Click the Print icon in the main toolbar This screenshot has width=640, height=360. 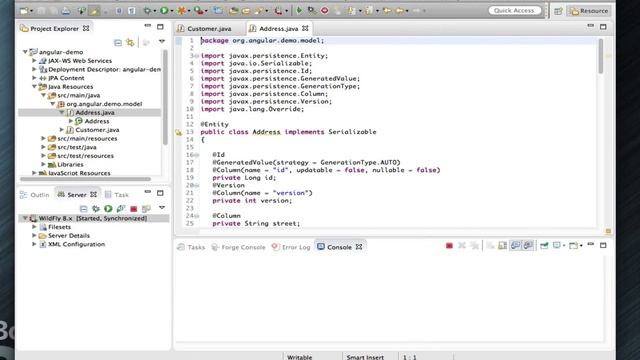click(x=66, y=11)
